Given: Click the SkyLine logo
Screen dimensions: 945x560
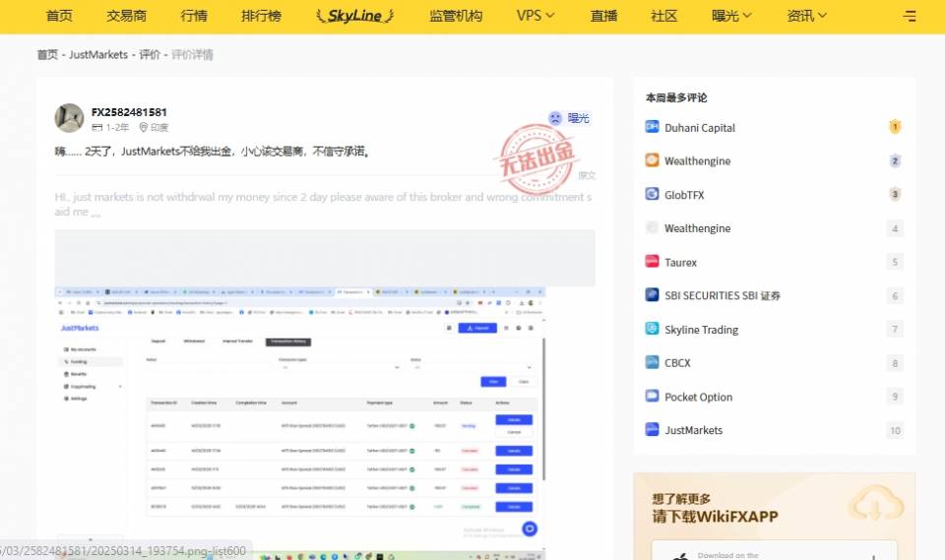Looking at the screenshot, I should coord(355,16).
